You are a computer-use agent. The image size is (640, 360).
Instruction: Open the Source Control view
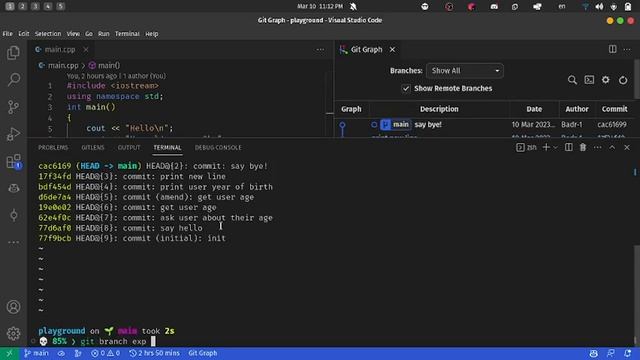click(x=13, y=107)
